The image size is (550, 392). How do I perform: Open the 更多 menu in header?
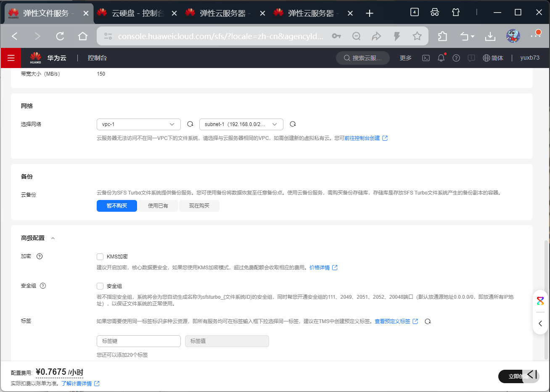click(x=406, y=58)
